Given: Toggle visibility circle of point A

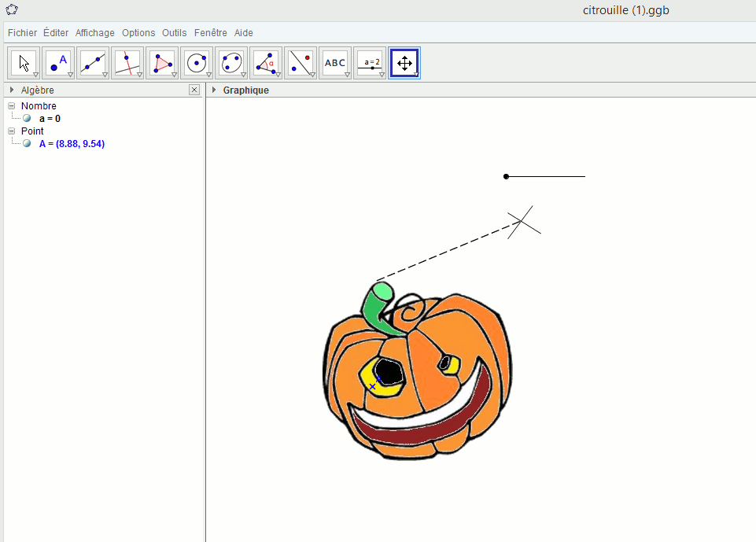Looking at the screenshot, I should point(27,144).
